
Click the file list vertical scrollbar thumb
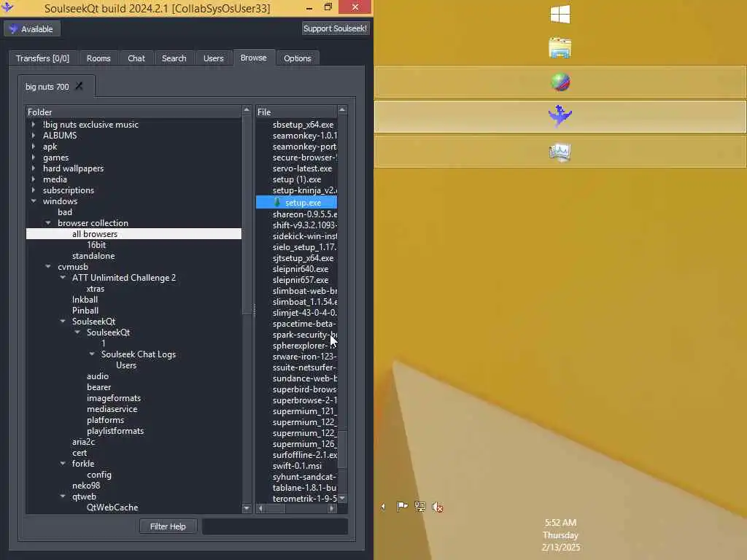point(342,450)
